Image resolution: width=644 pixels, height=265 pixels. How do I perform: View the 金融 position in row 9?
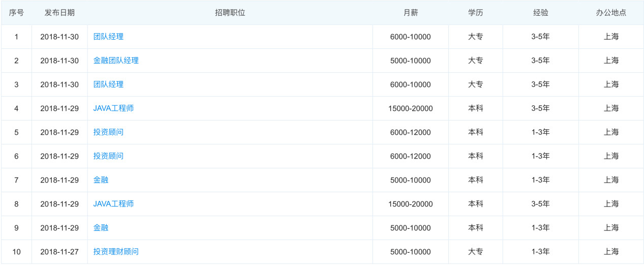pyautogui.click(x=101, y=228)
